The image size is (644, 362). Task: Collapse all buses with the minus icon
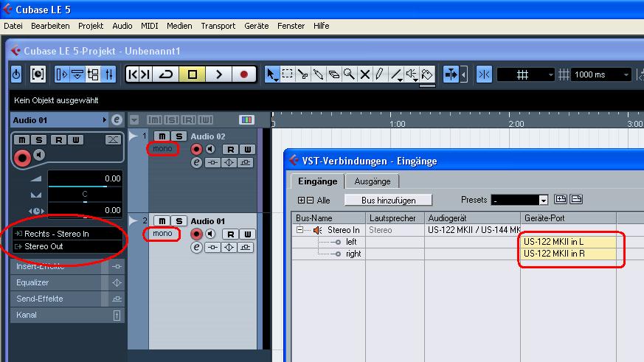pos(310,201)
